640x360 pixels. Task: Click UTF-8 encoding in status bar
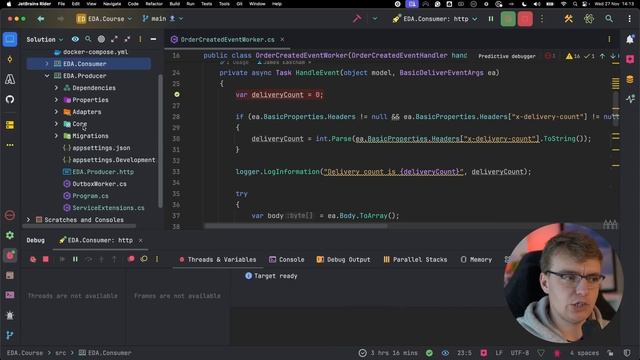click(x=519, y=353)
